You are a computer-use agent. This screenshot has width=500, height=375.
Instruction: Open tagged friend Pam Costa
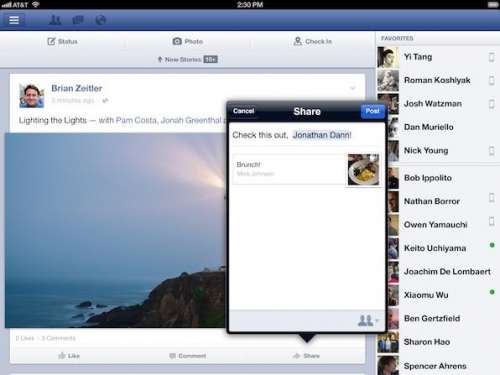point(136,120)
